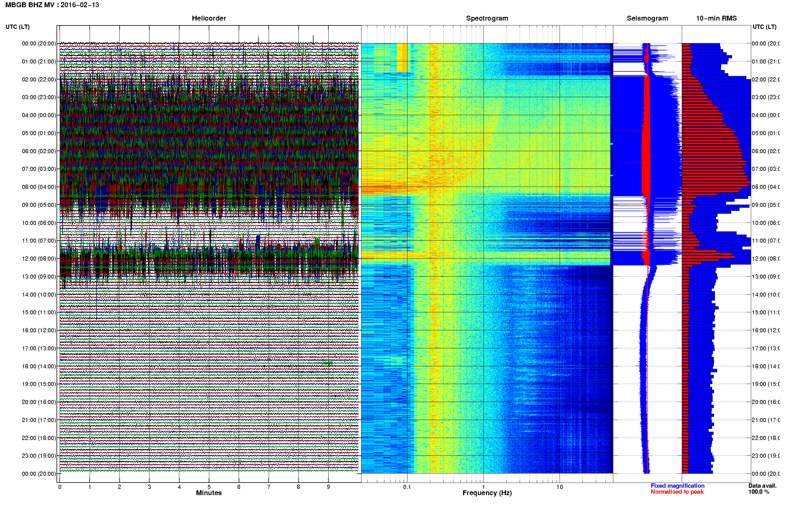Click the right-side time label '03:00 (23:'
The image size is (812, 508).
766,97
